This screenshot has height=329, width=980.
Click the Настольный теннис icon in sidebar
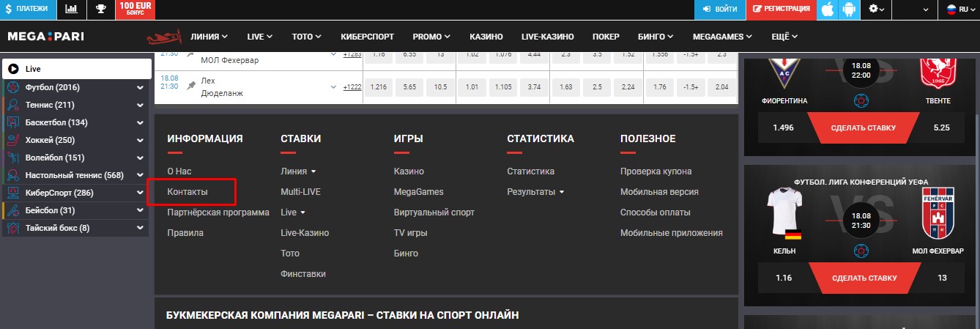[x=13, y=175]
